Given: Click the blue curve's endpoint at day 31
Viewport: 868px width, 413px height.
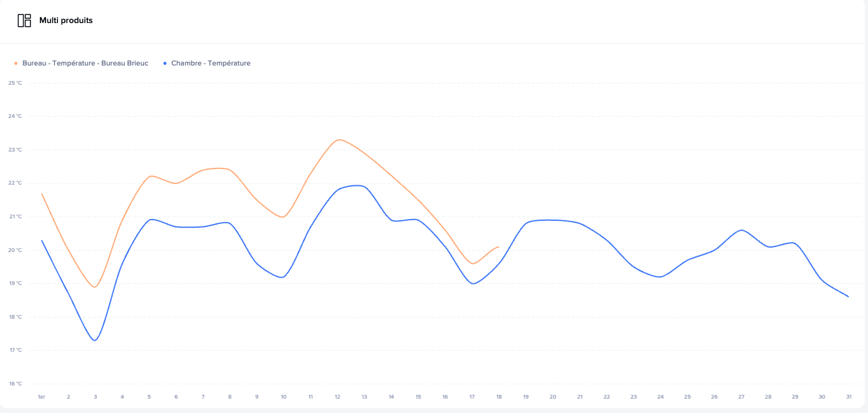Looking at the screenshot, I should 848,296.
